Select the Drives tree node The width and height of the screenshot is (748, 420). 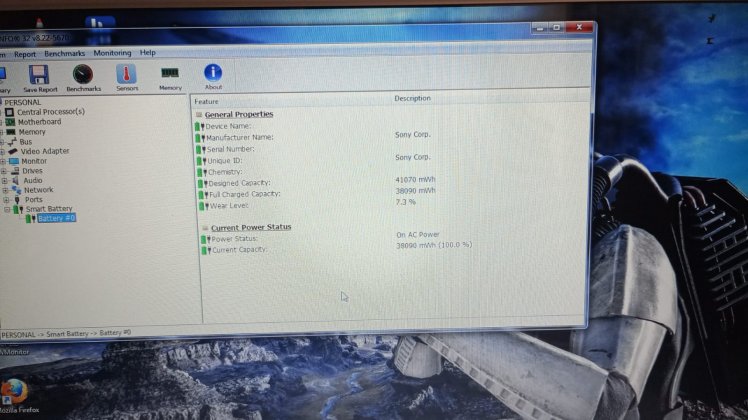point(32,171)
